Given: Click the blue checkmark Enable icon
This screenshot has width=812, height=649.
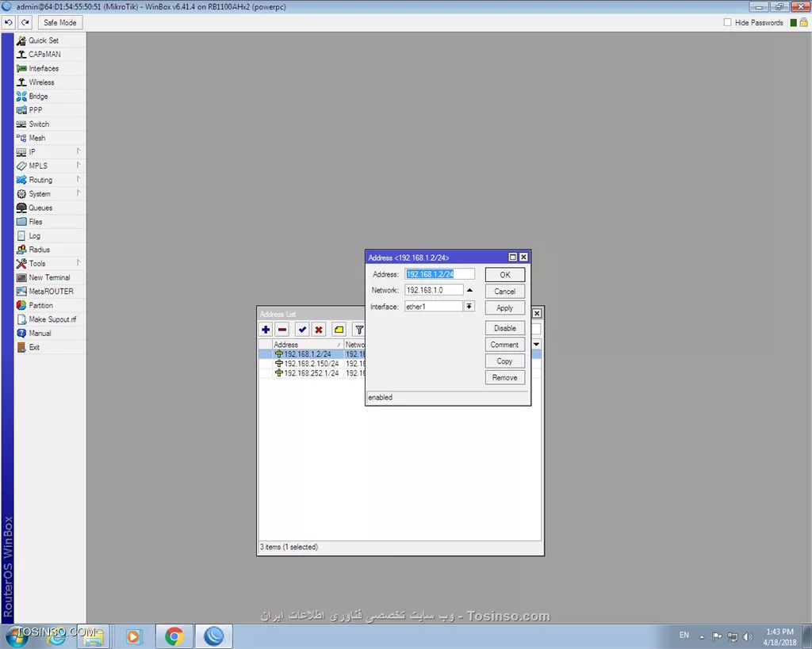Looking at the screenshot, I should tap(302, 330).
